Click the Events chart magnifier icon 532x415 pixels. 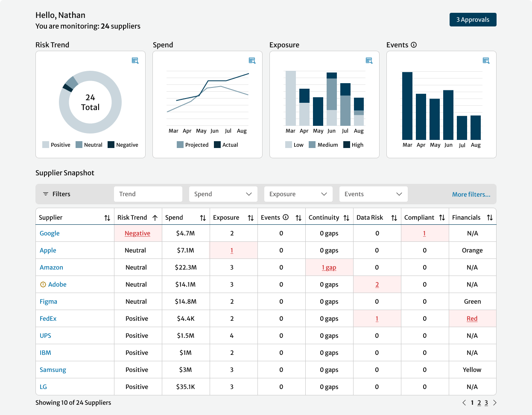point(486,61)
